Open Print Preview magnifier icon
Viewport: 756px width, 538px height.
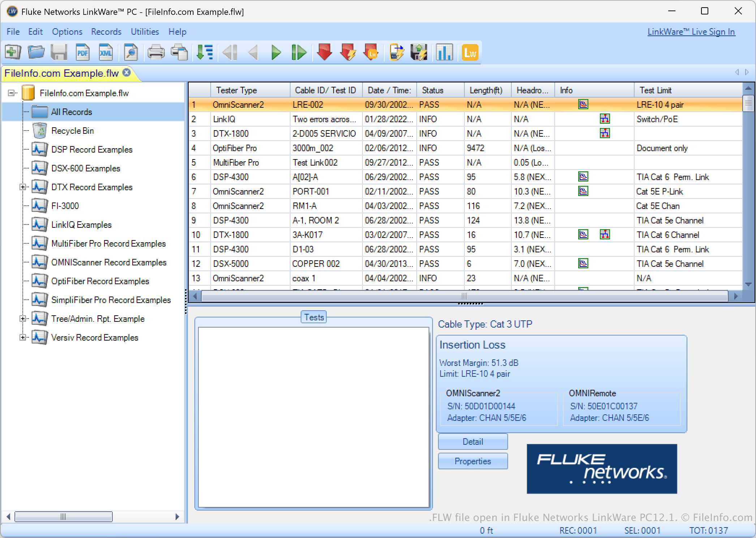(x=130, y=52)
